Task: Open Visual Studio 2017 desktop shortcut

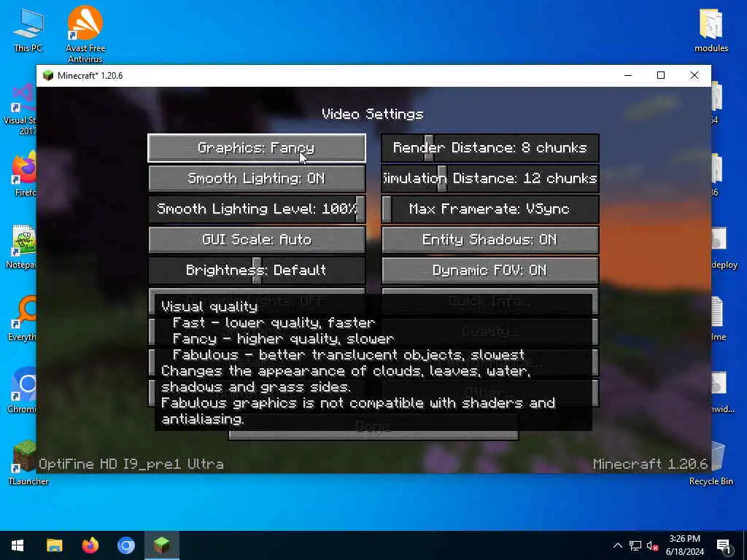Action: (21, 109)
